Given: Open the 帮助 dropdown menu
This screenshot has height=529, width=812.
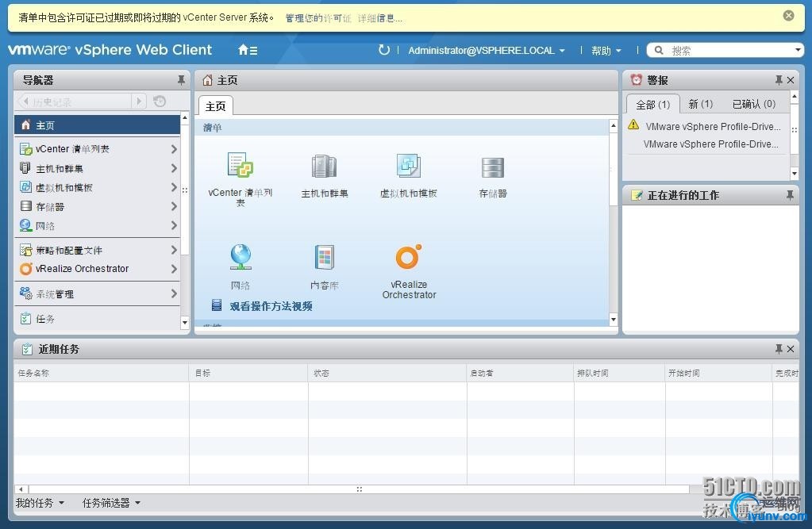Looking at the screenshot, I should (x=606, y=51).
